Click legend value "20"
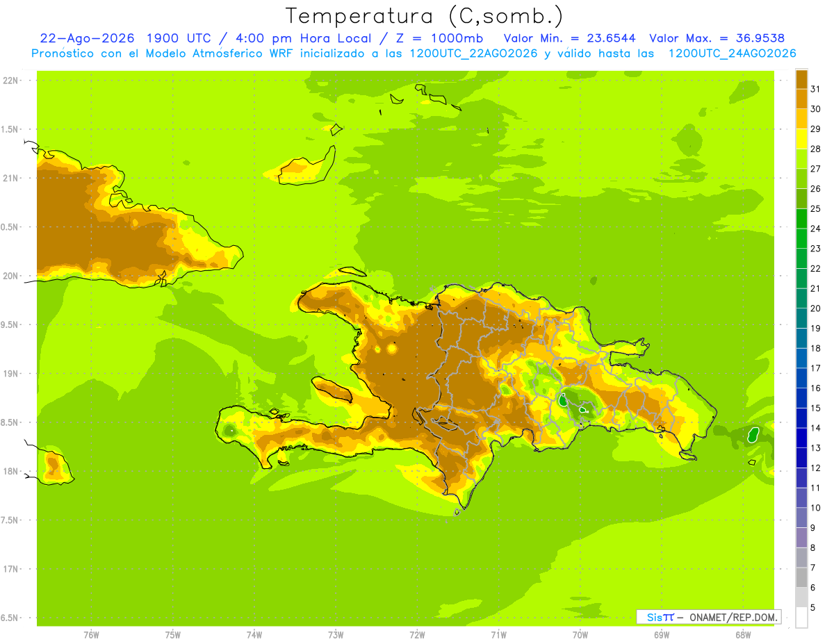 [x=816, y=308]
